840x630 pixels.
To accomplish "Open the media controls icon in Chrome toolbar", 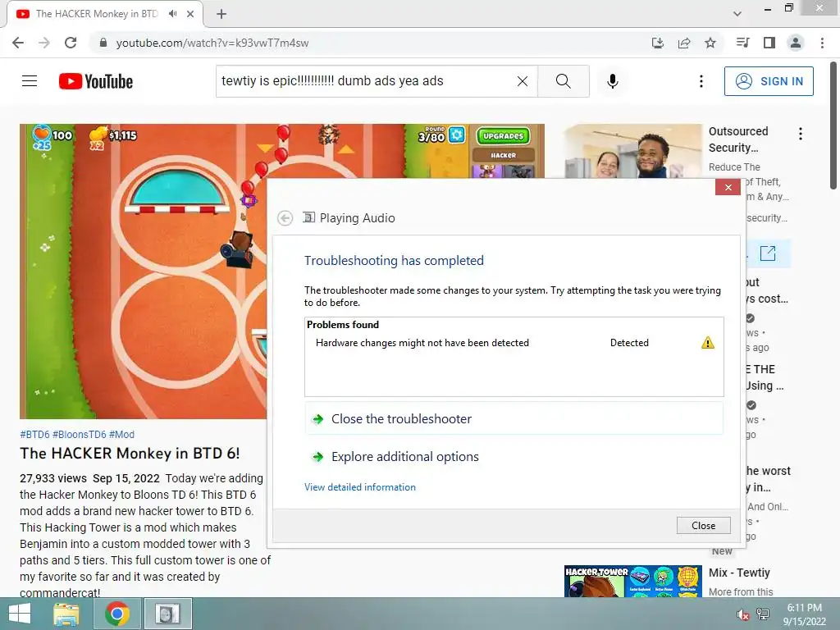I will point(742,43).
